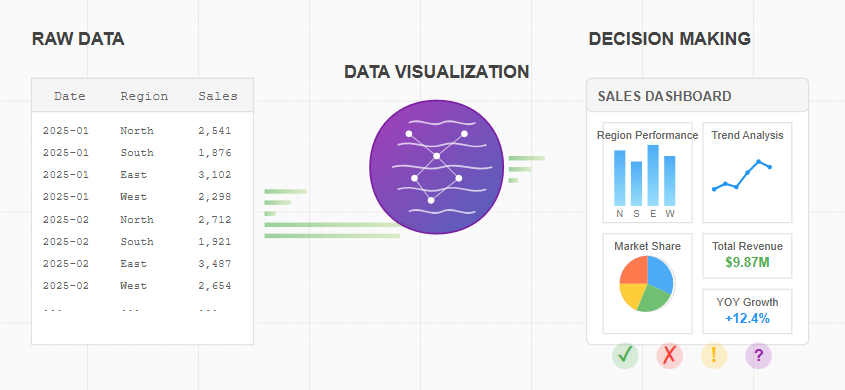This screenshot has width=845, height=390.
Task: Click the Sales Dashboard header
Action: (697, 95)
